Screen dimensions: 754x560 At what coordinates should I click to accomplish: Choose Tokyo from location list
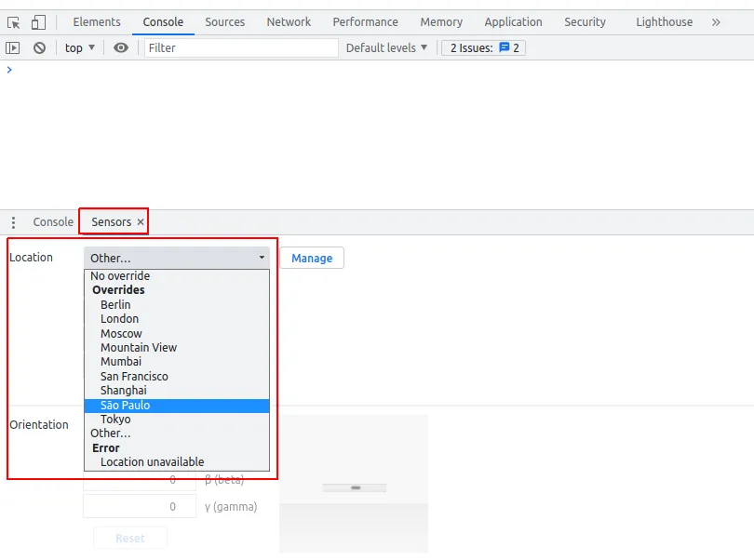point(177,420)
